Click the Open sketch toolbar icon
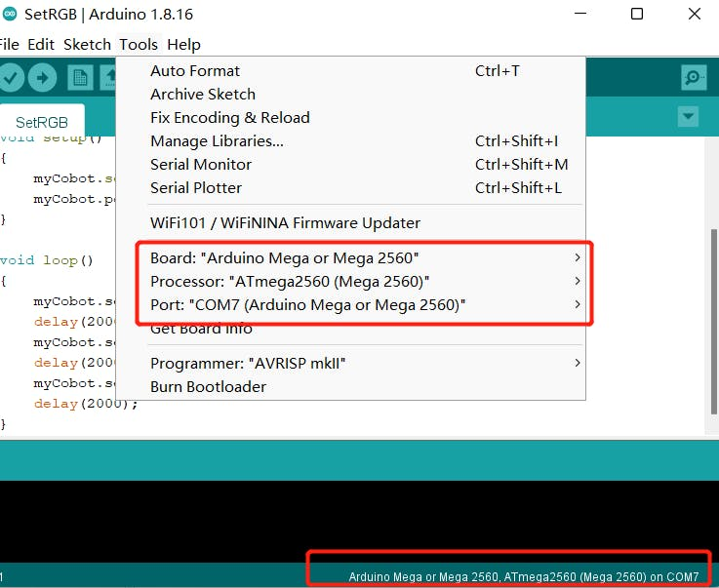Viewport: 719px width, 588px height. pos(108,77)
